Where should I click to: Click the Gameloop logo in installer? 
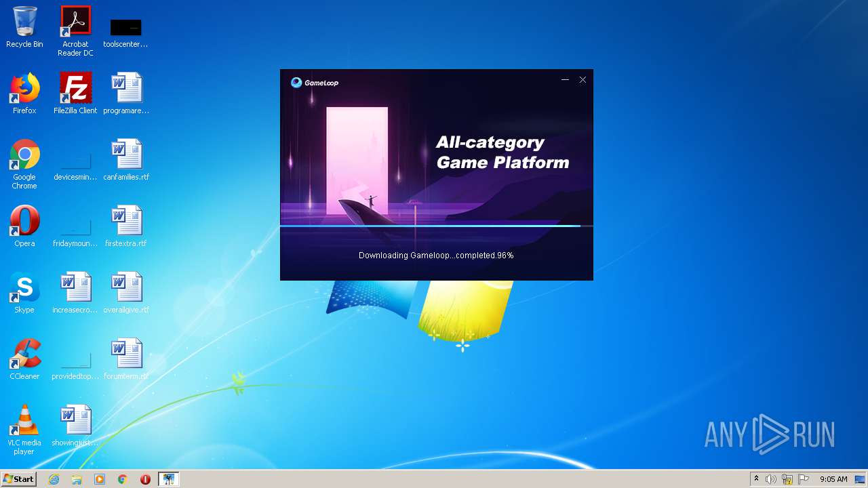[x=315, y=83]
